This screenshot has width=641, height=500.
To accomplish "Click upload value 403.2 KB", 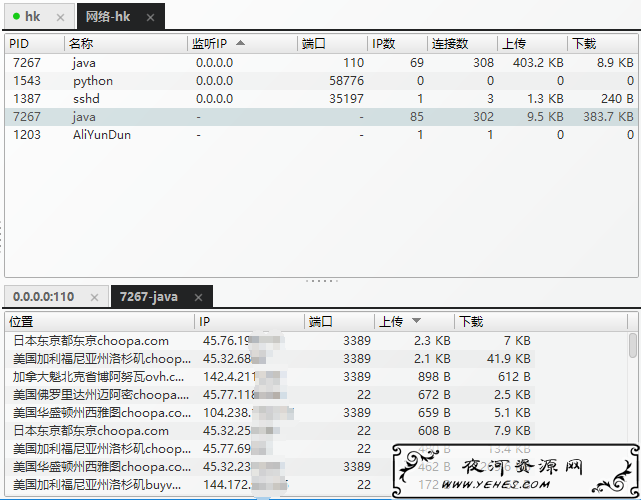I will 538,63.
